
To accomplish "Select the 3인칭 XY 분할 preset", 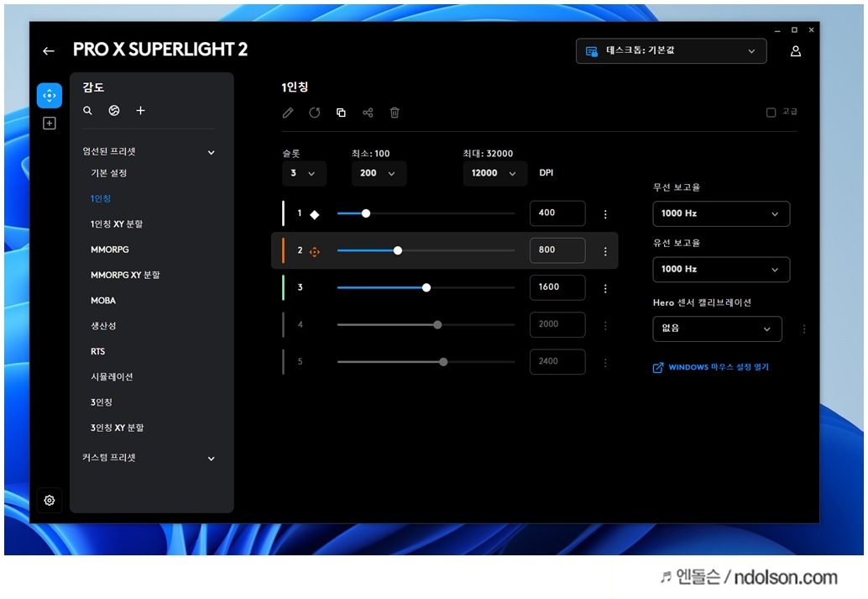I will click(118, 428).
